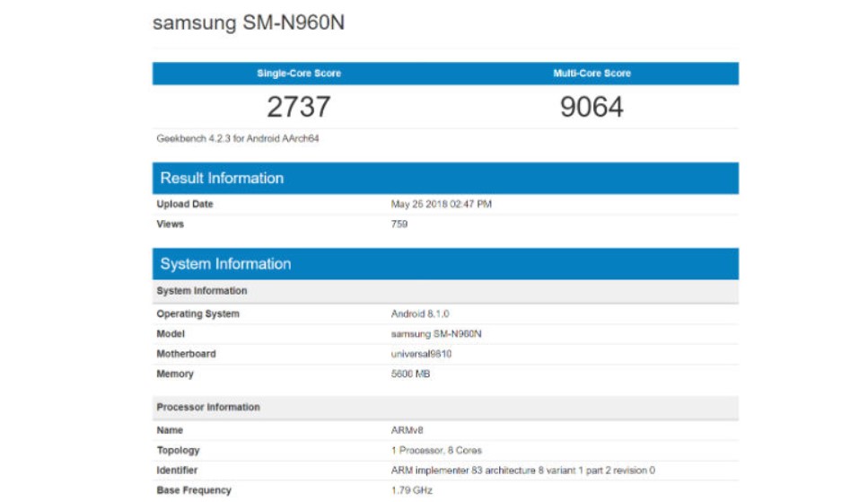868x502 pixels.
Task: Click the multi-core score value 9064
Action: pos(592,106)
